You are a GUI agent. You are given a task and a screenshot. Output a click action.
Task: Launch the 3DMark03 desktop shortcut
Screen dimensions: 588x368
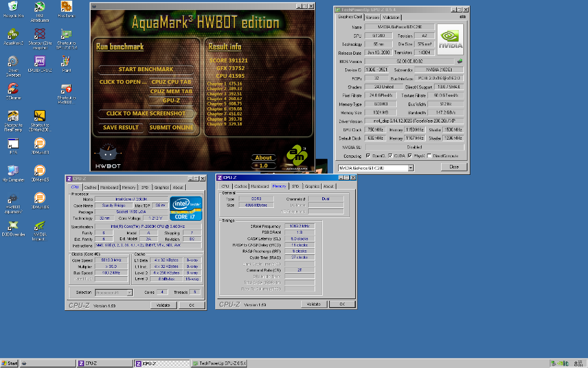click(x=40, y=146)
